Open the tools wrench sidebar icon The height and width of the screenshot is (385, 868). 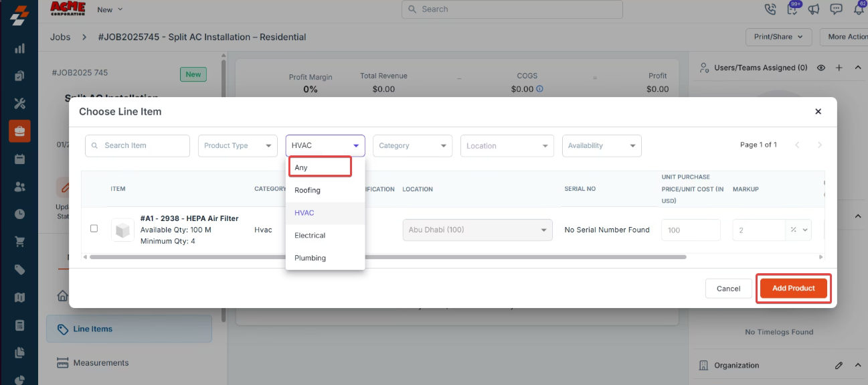click(19, 103)
